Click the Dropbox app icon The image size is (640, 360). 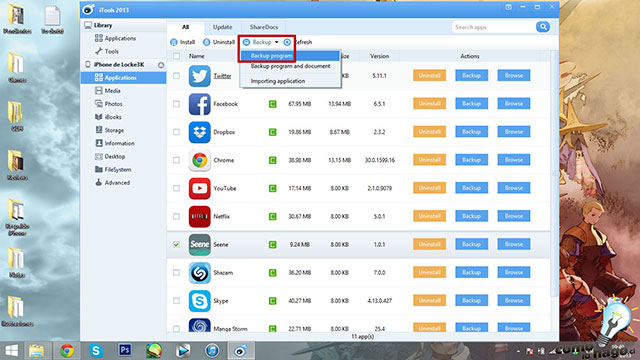coord(199,132)
